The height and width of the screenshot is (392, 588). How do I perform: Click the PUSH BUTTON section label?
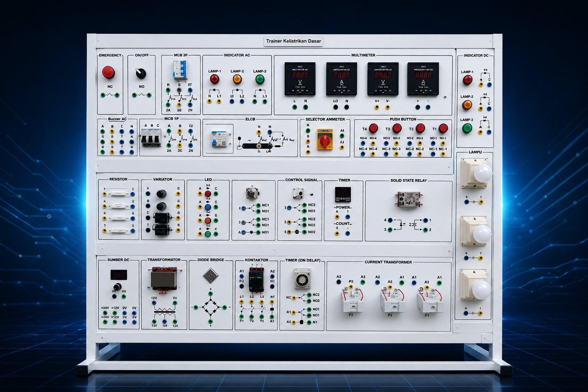click(x=403, y=119)
